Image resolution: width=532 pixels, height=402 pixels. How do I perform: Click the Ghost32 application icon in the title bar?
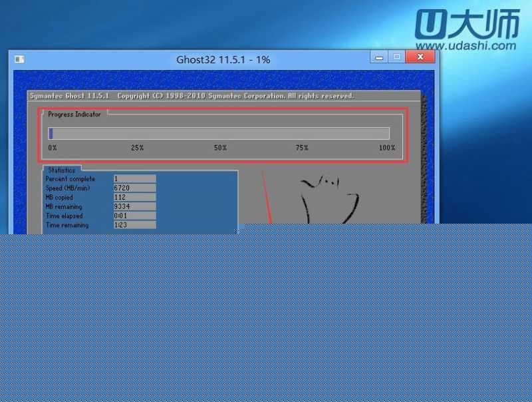pyautogui.click(x=20, y=59)
